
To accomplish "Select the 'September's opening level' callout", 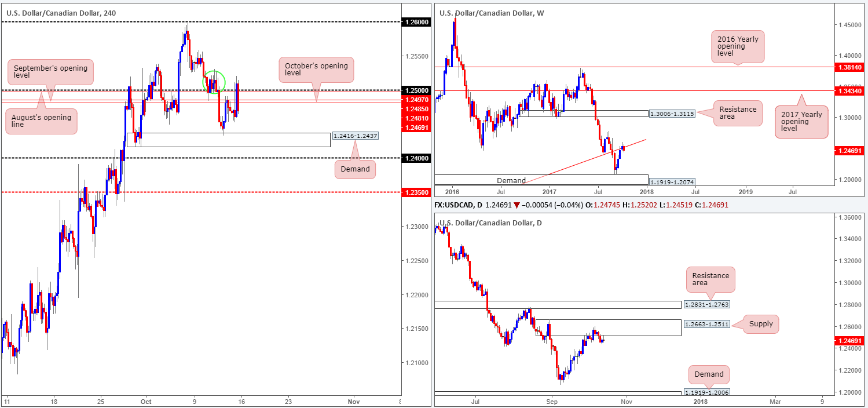I will (x=50, y=72).
